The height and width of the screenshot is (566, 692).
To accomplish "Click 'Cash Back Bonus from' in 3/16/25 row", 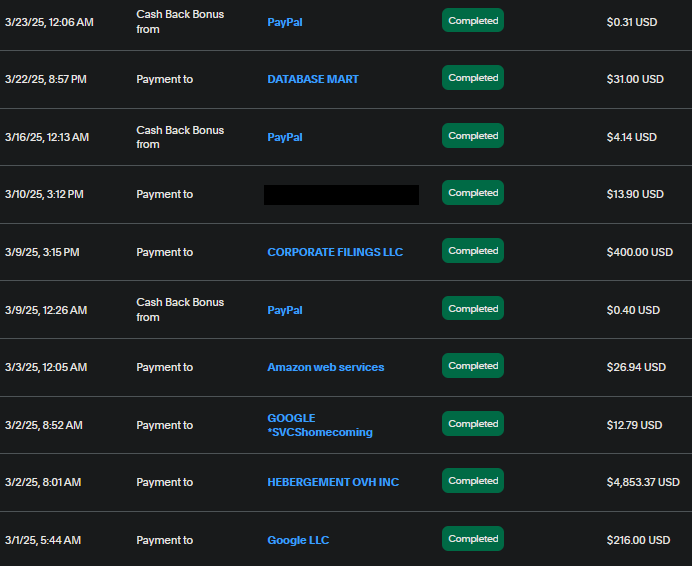I will 180,137.
